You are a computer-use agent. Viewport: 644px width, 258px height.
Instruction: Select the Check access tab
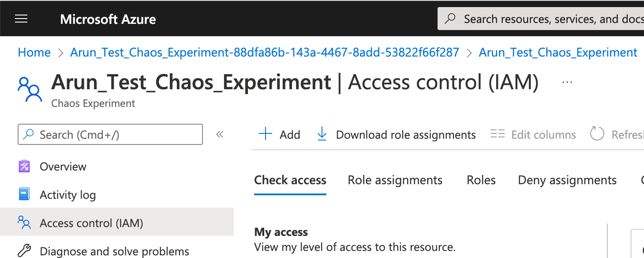coord(290,180)
